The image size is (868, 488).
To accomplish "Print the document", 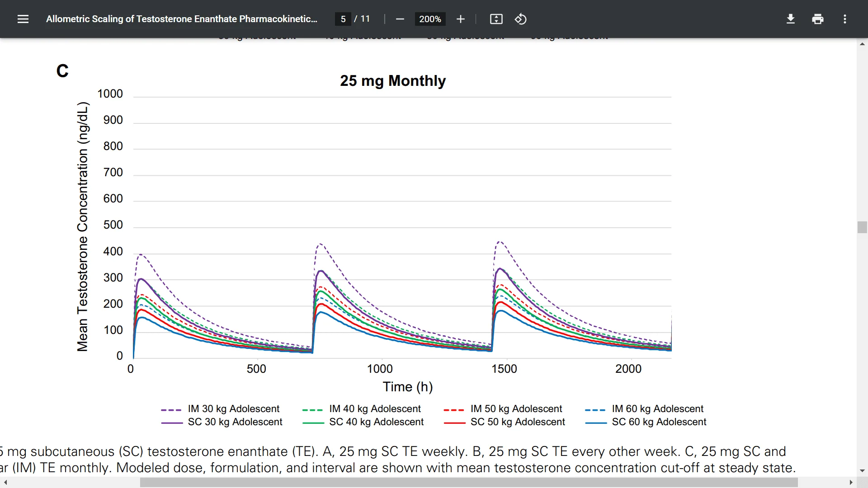I will [818, 19].
